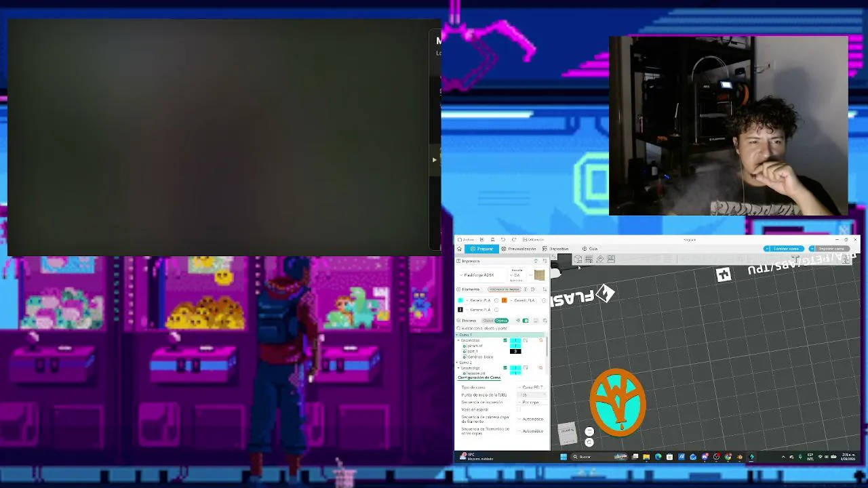Select the Global process mode
The height and width of the screenshot is (488, 868).
tap(488, 321)
